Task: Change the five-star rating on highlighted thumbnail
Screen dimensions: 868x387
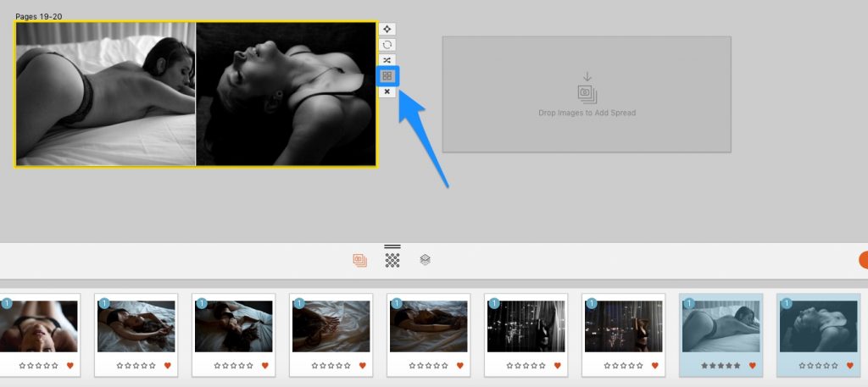Action: point(721,366)
